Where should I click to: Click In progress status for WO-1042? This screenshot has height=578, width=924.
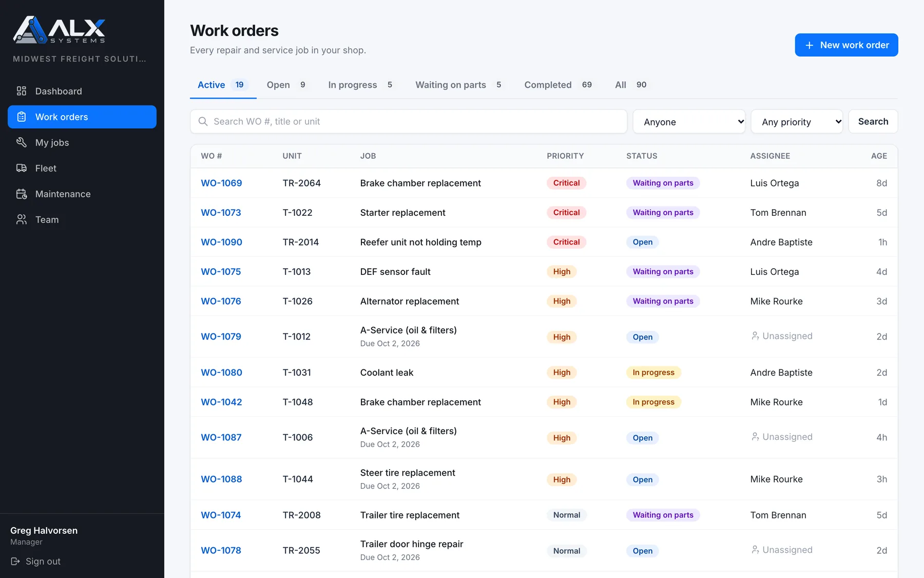[x=653, y=402]
